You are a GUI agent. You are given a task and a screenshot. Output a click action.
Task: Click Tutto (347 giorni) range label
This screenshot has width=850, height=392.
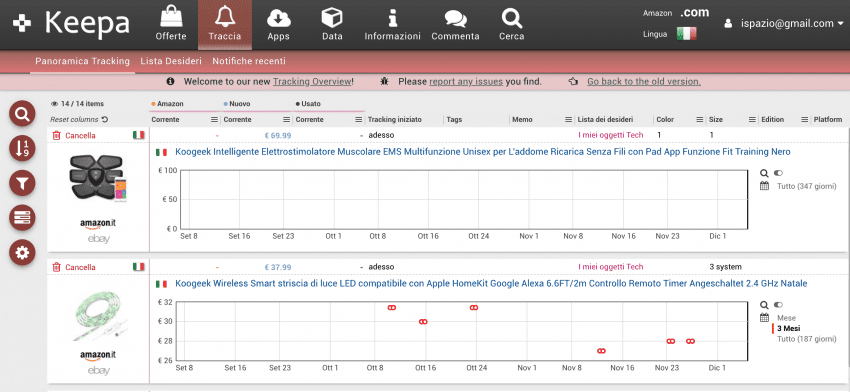[807, 186]
